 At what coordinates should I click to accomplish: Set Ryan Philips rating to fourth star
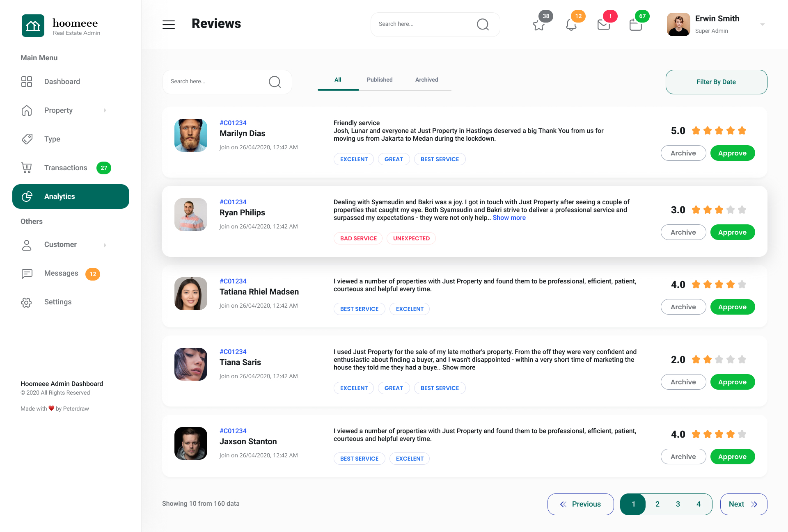click(x=731, y=210)
